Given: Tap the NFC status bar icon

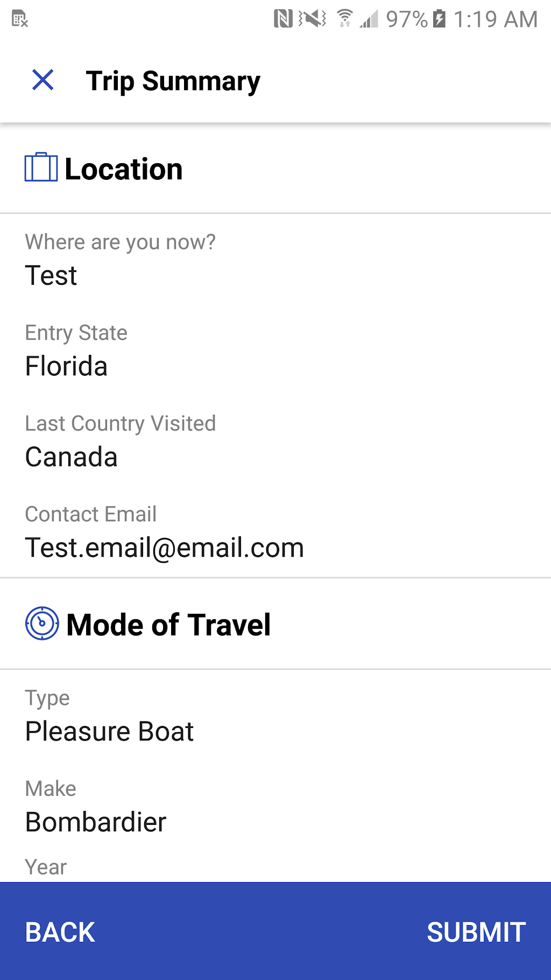Looking at the screenshot, I should (283, 19).
